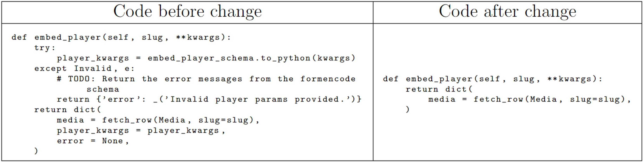Image resolution: width=644 pixels, height=162 pixels.
Task: Click the "Code before change" header
Action: coord(187,12)
